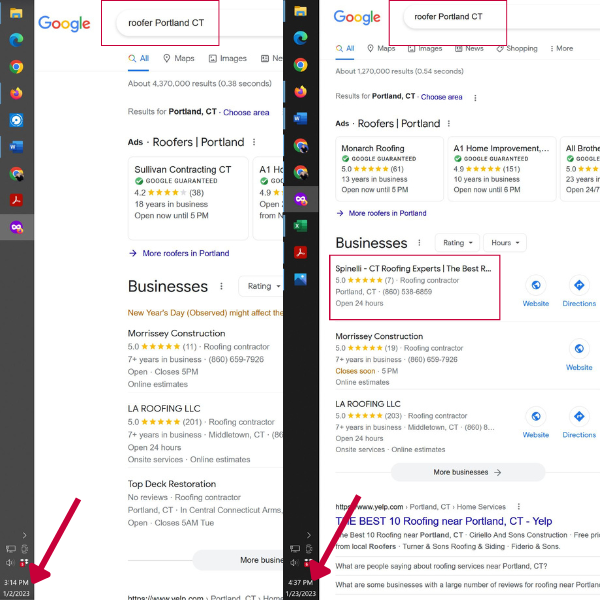This screenshot has height=600, width=600.
Task: Show hidden tray icons in left screenshot taskbar
Action: (24, 535)
